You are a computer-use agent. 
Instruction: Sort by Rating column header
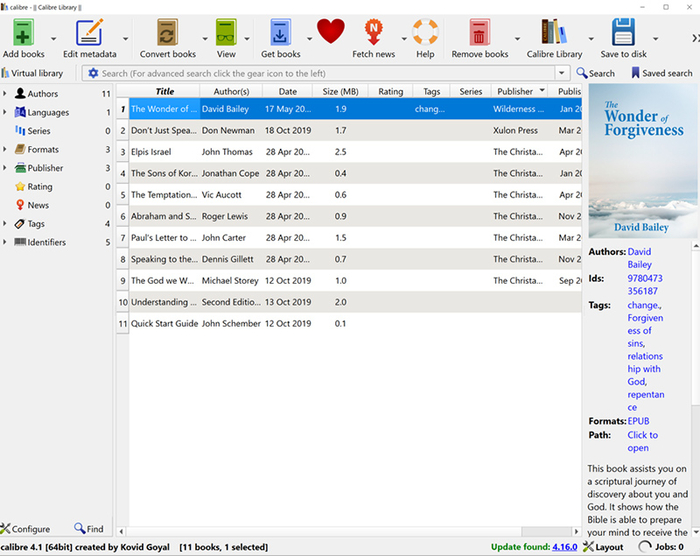coord(391,91)
